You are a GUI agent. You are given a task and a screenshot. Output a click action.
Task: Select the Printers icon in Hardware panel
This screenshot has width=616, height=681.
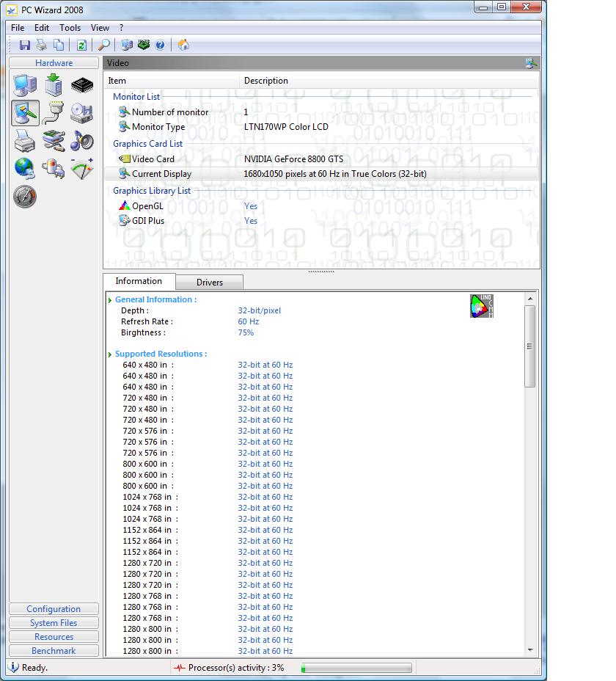click(25, 141)
